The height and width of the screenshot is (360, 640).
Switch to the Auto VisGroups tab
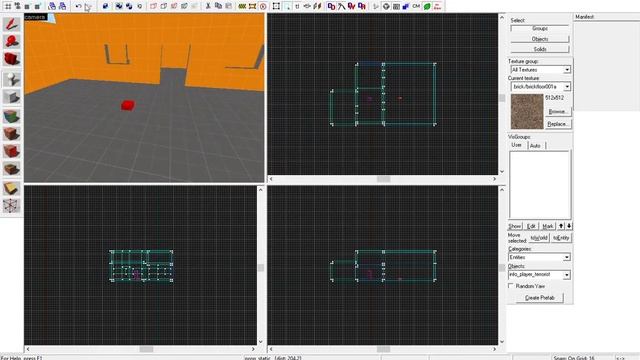536,146
